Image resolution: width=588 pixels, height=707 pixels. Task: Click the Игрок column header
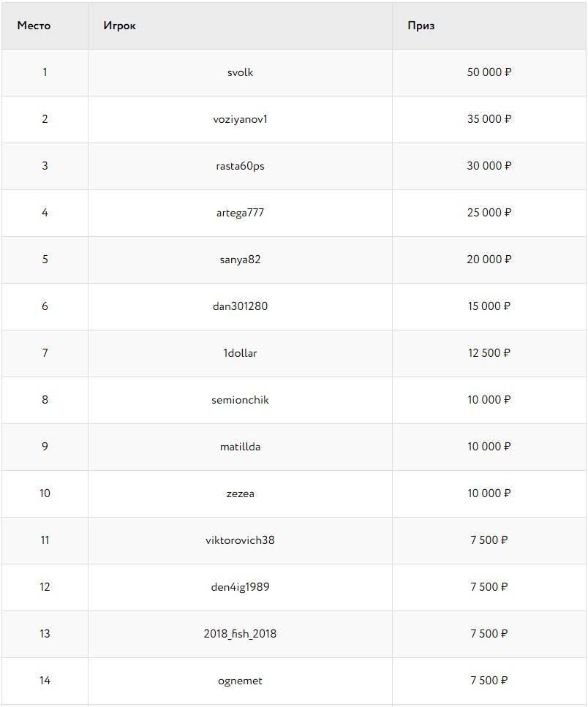pos(120,26)
